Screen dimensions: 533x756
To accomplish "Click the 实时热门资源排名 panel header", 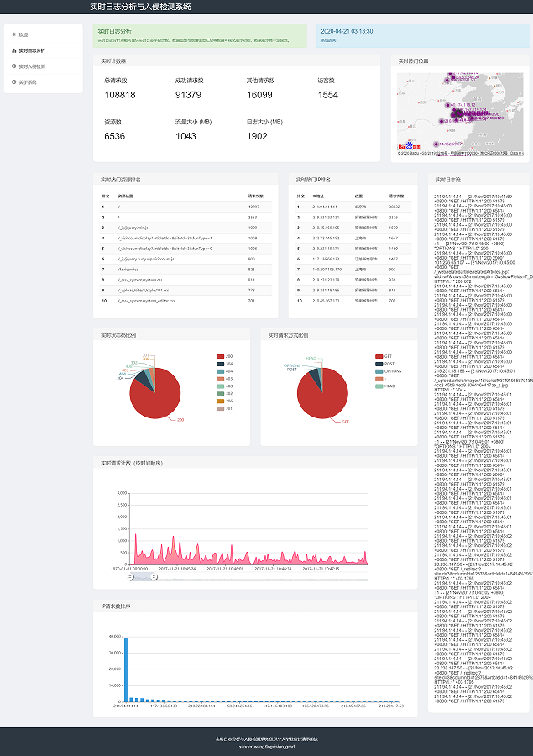I will pos(186,180).
